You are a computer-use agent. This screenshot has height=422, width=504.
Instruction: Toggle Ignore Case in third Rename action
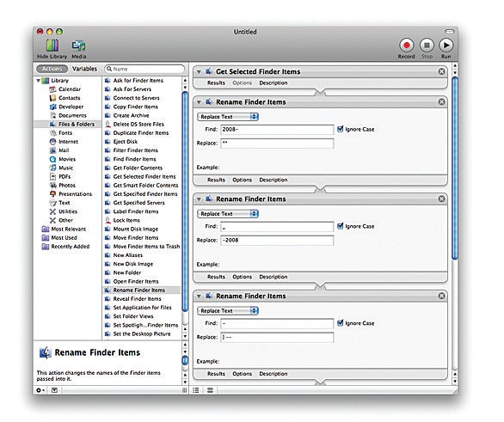pyautogui.click(x=340, y=323)
